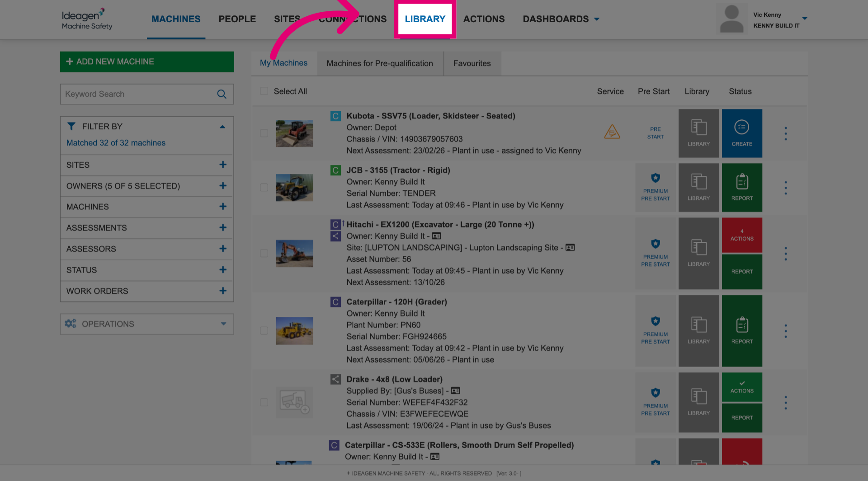Viewport: 868px width, 481px height.
Task: Open the Hitachi EX1200 three-dot menu
Action: [x=786, y=254]
